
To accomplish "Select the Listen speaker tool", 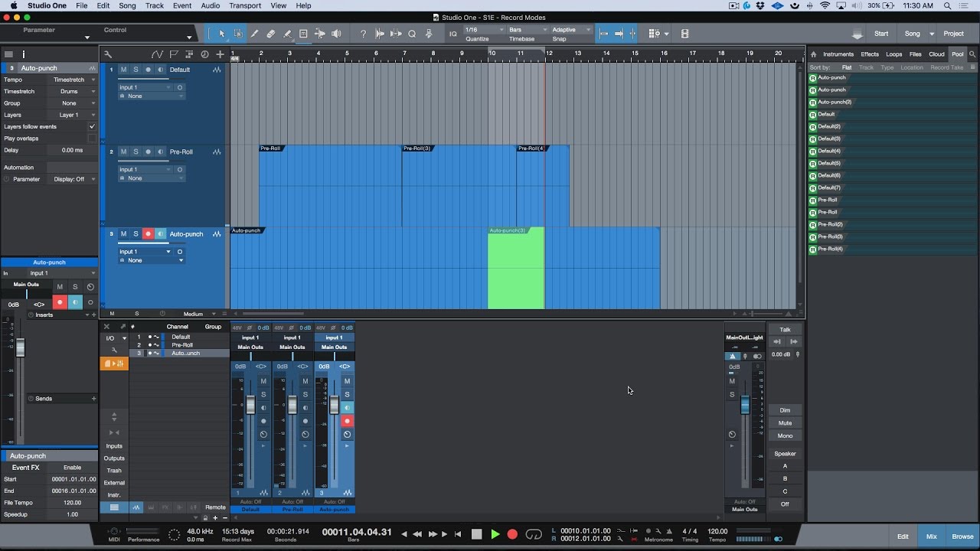I will point(336,34).
